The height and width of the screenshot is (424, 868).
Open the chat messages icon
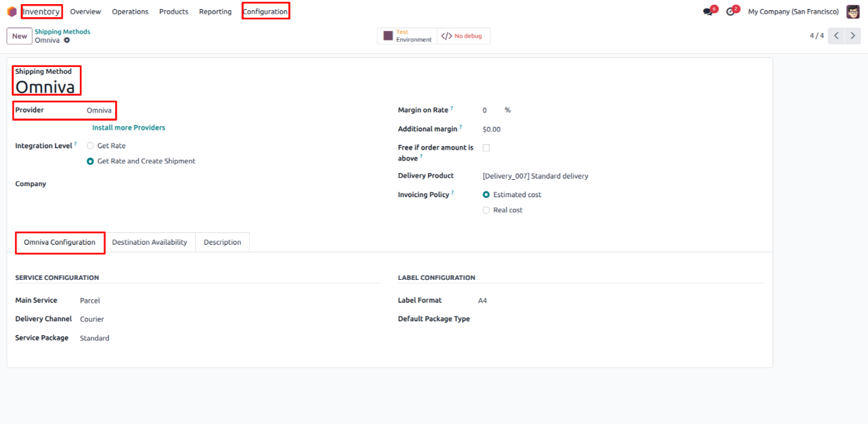point(707,12)
